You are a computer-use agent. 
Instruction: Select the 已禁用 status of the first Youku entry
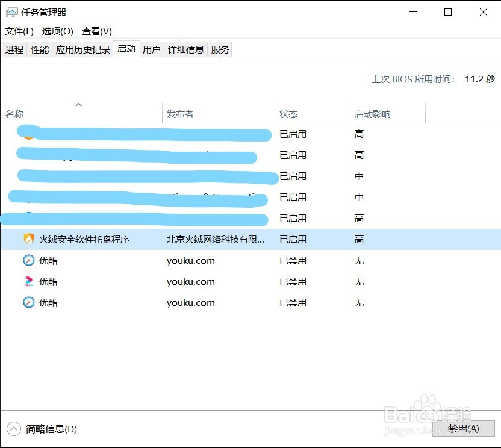[x=293, y=260]
